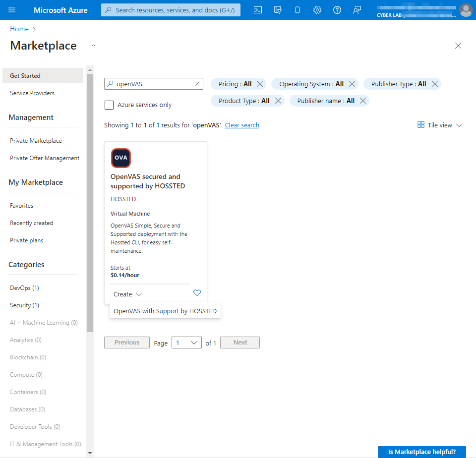Remove the Operating System filter

click(x=352, y=84)
